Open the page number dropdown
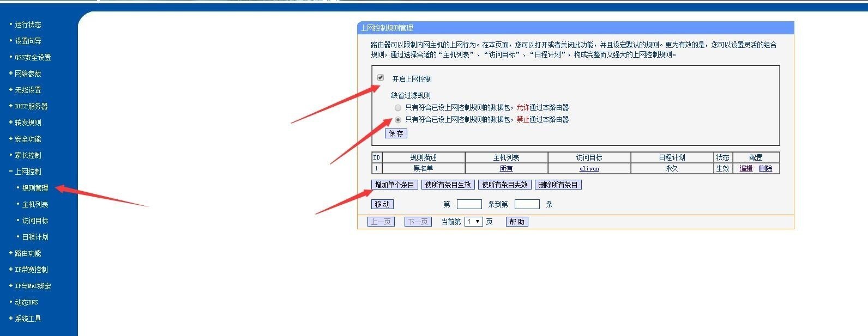Screen dimensions: 868x336 473,222
